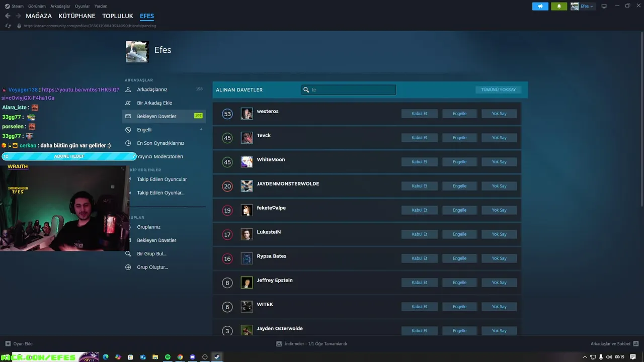644x362 pixels.
Task: Open the Arkadaşlar menu
Action: (60, 6)
